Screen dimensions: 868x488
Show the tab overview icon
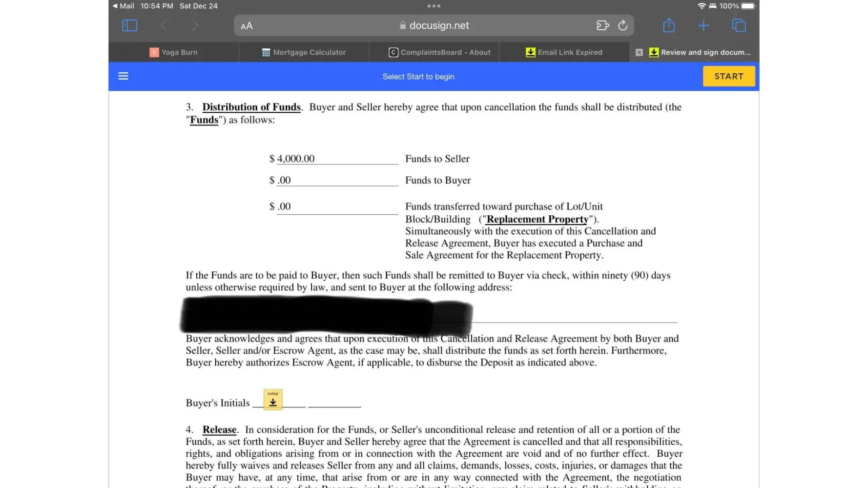[739, 25]
